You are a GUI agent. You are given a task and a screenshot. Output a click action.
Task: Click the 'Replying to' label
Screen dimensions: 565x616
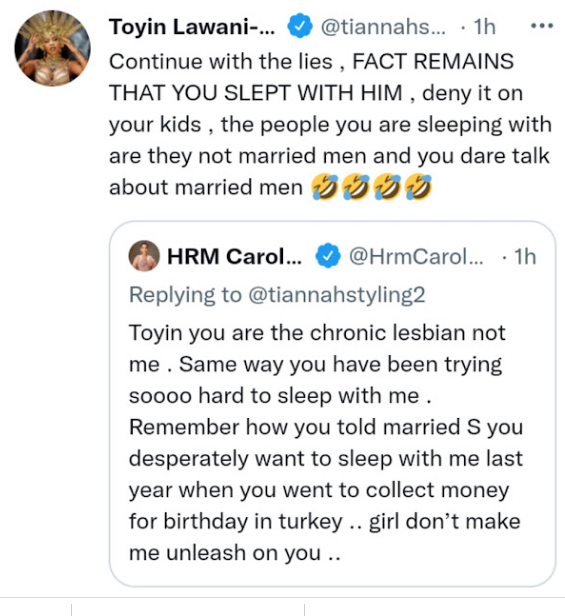(x=185, y=295)
